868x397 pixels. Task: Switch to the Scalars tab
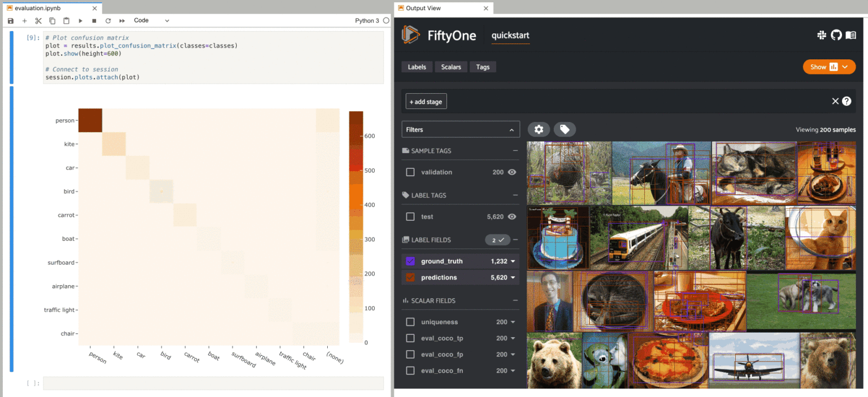[x=450, y=67]
